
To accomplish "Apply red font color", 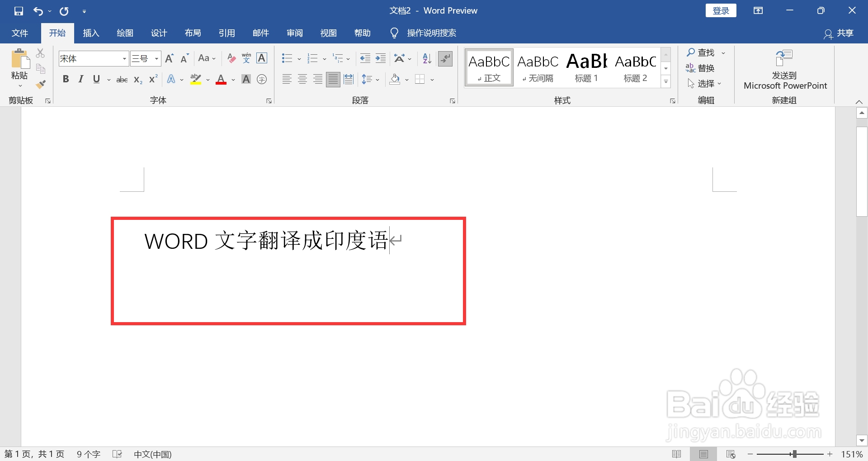I will pos(221,80).
